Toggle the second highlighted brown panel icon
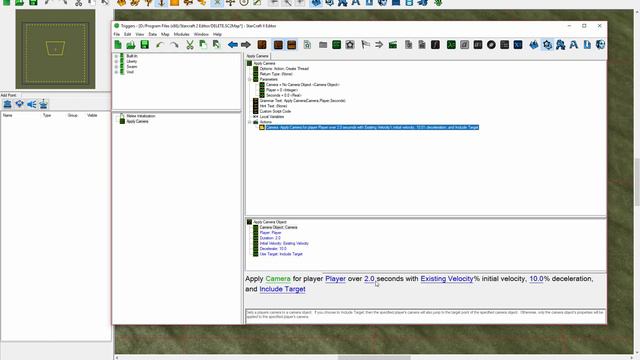The width and height of the screenshot is (640, 360). coord(291,45)
